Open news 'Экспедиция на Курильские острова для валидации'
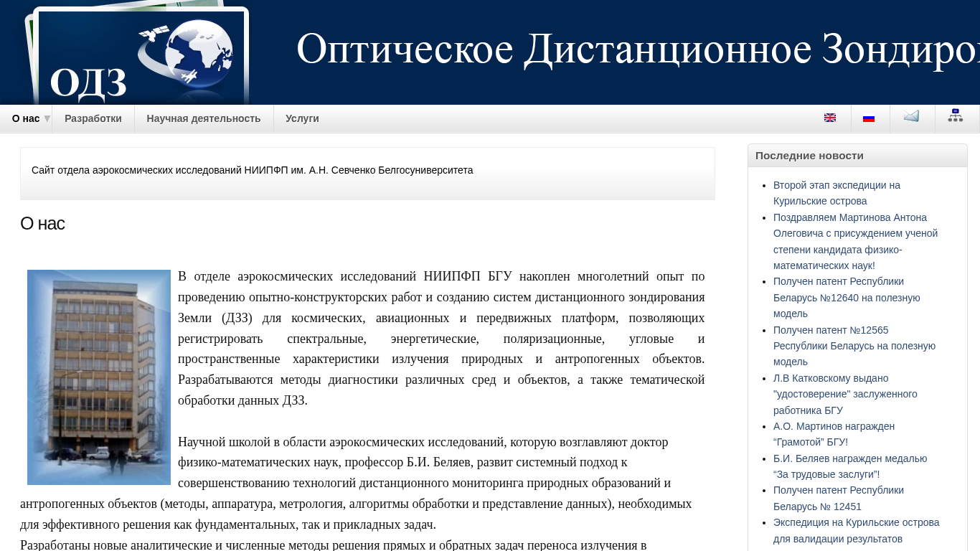The height and width of the screenshot is (551, 980). pos(856,530)
